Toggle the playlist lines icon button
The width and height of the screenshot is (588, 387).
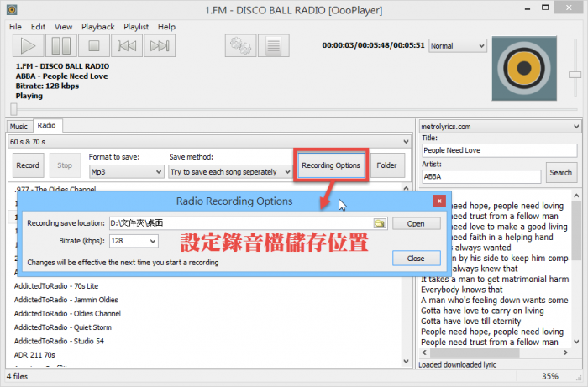(x=273, y=45)
